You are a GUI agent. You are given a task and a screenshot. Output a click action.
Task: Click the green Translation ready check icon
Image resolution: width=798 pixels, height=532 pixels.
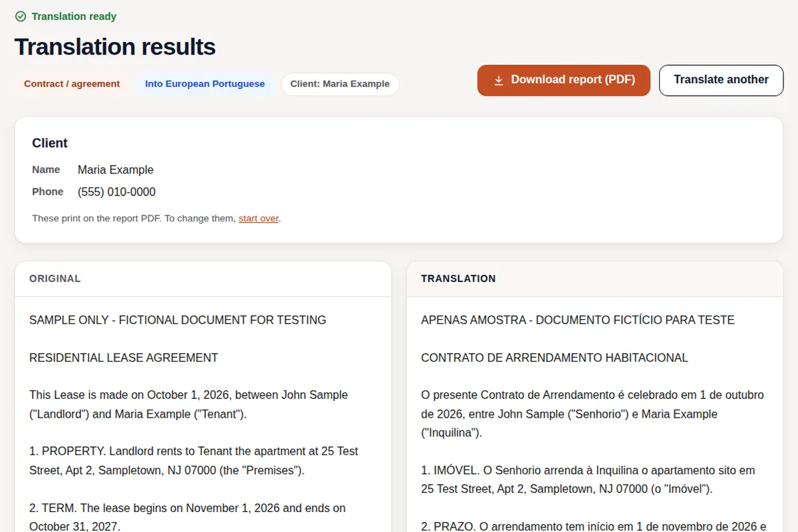[x=21, y=16]
